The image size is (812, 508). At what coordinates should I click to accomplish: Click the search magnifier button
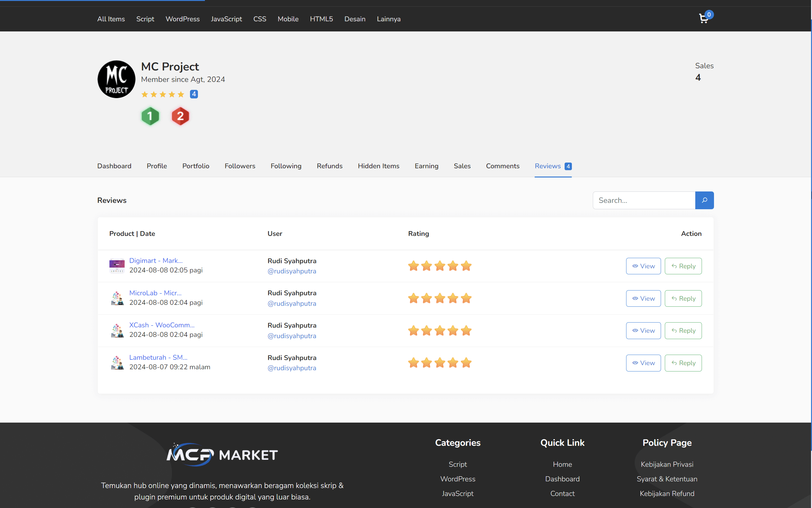(704, 200)
